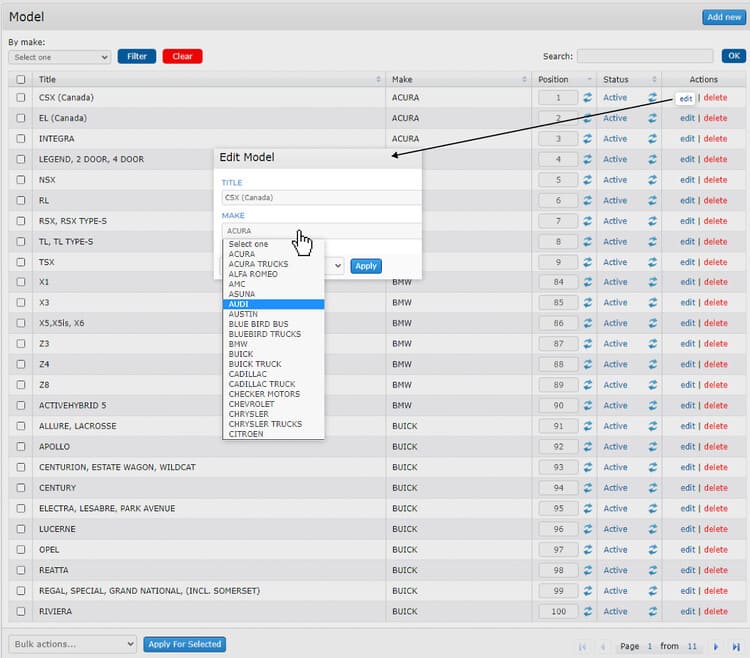Click position field of RIVIERA showing 100
Viewport: 750px width, 658px height.
point(558,611)
